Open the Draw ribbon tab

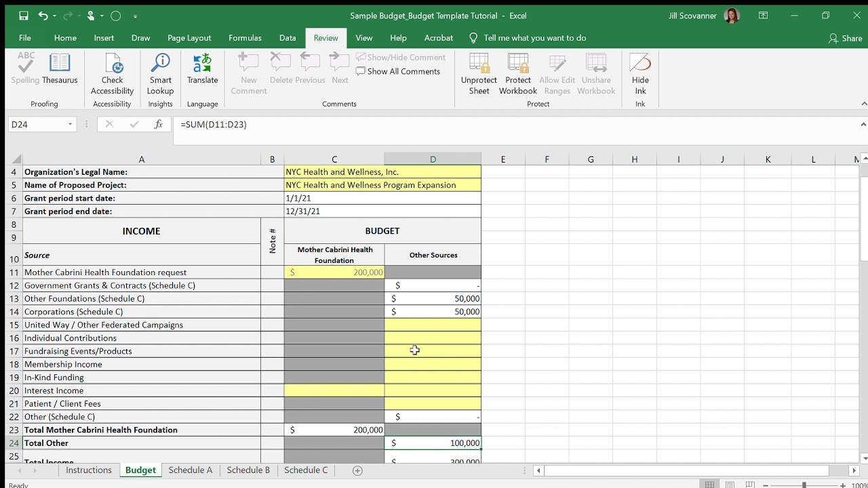[x=141, y=38]
